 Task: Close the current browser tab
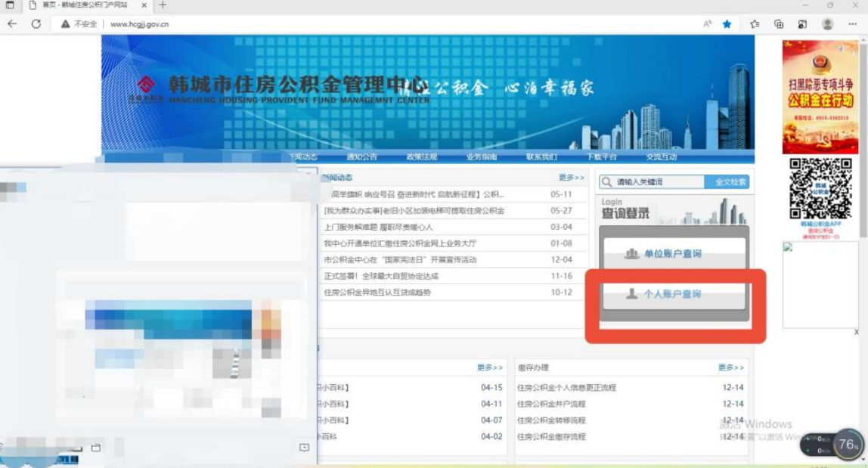tap(144, 5)
